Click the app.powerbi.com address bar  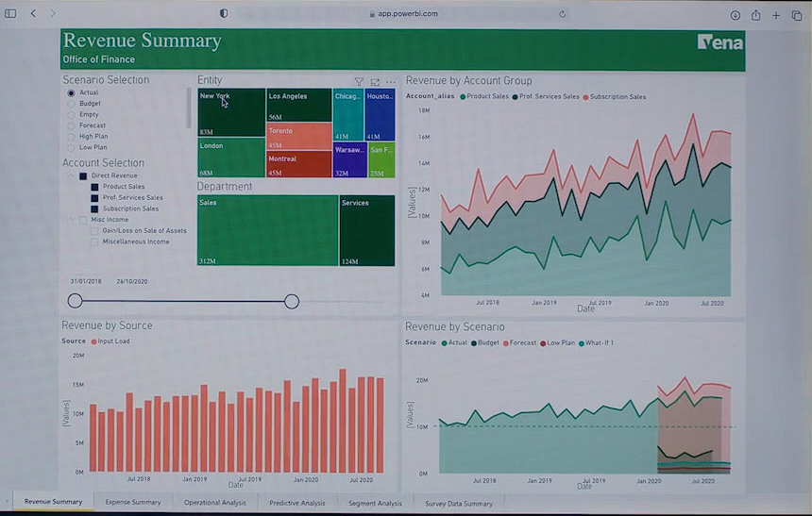click(406, 14)
